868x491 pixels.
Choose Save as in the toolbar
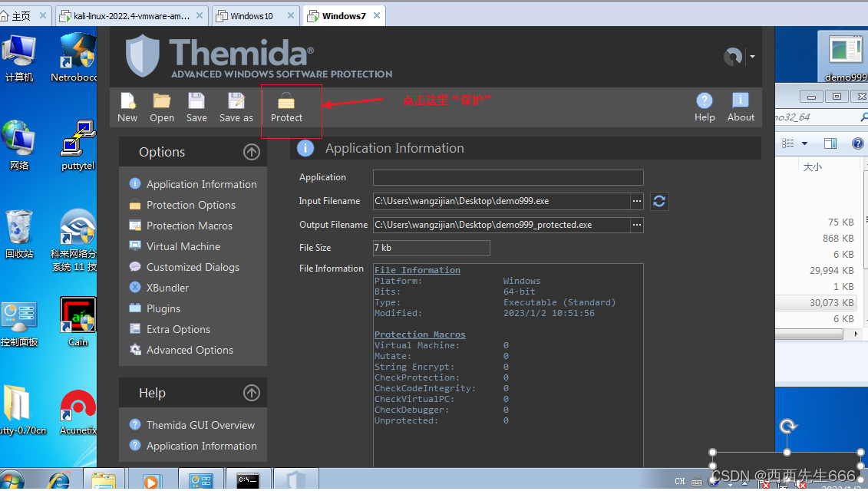click(x=236, y=107)
